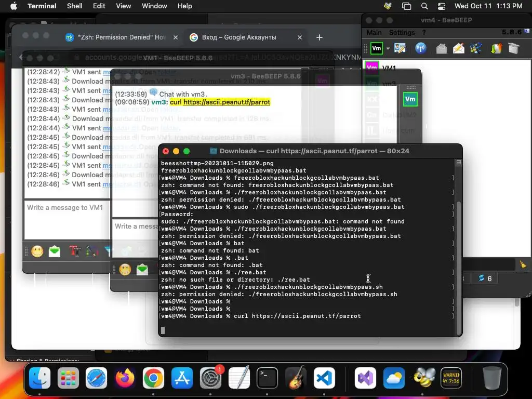The width and height of the screenshot is (532, 399).
Task: Open Finder from the Dock
Action: pos(39,378)
